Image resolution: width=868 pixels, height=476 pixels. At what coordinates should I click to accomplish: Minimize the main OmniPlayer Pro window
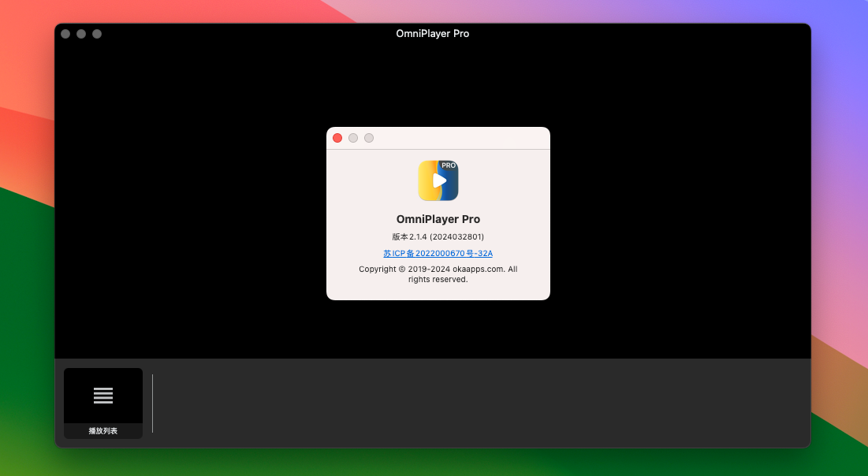tap(81, 34)
